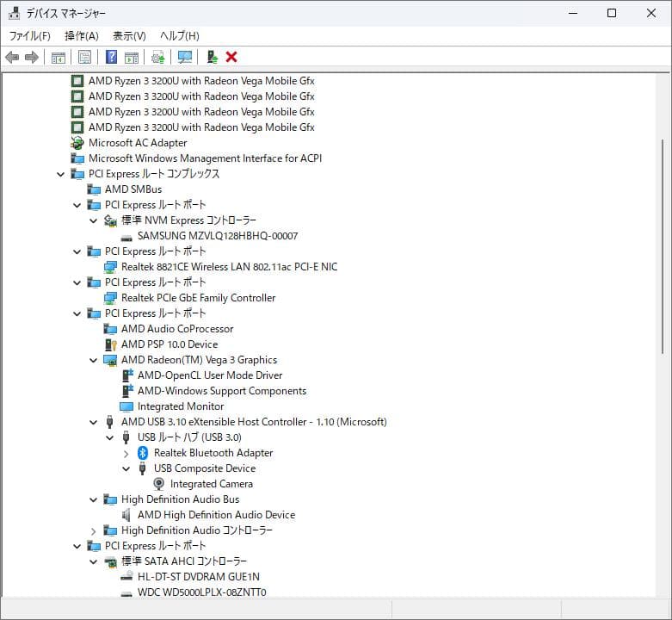Collapse USB Composite Device node
The image size is (672, 620).
point(126,468)
